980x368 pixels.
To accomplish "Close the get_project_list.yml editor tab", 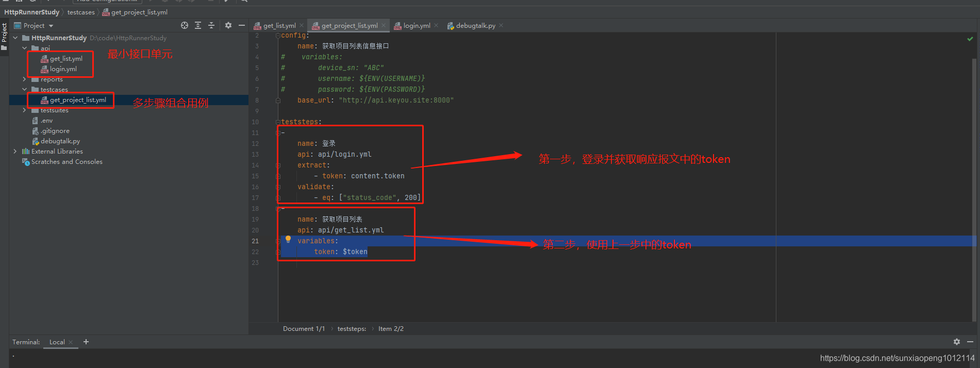I will [x=384, y=25].
